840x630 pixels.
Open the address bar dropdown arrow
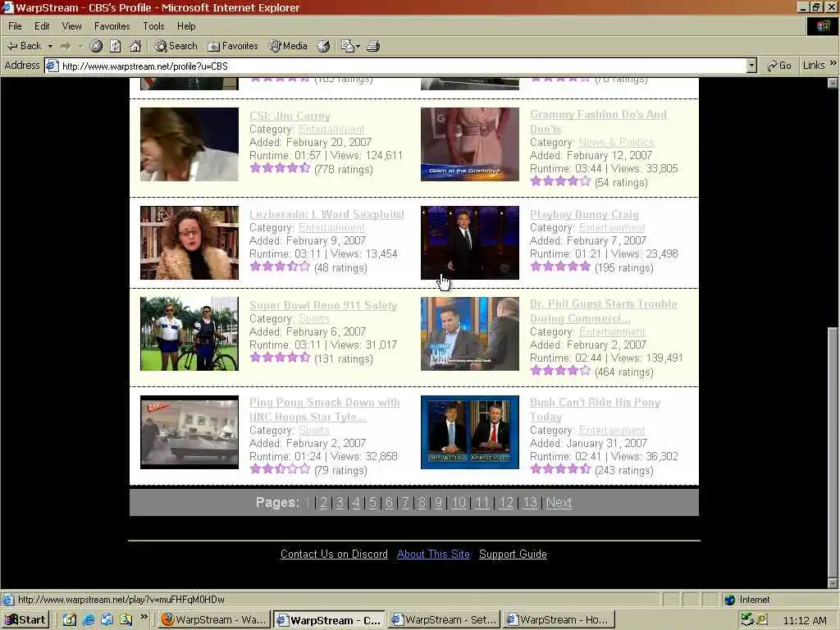tap(751, 66)
